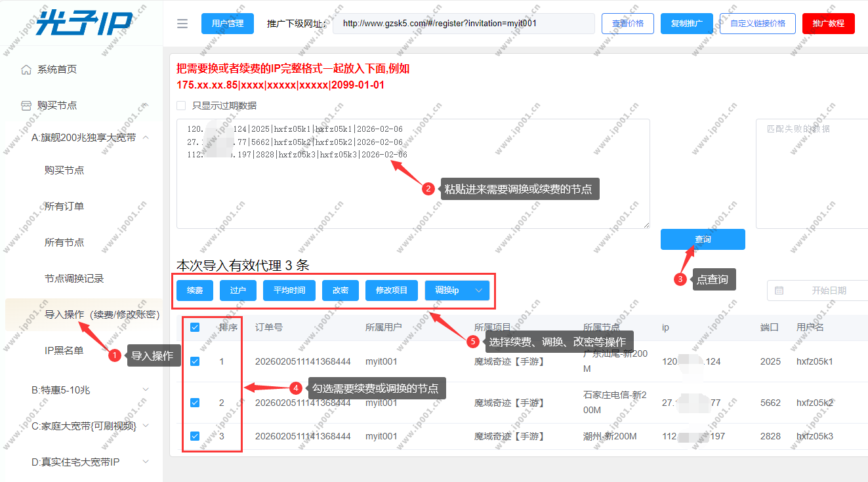Click the hamburger menu collapse icon
The image size is (868, 482).
tap(182, 24)
